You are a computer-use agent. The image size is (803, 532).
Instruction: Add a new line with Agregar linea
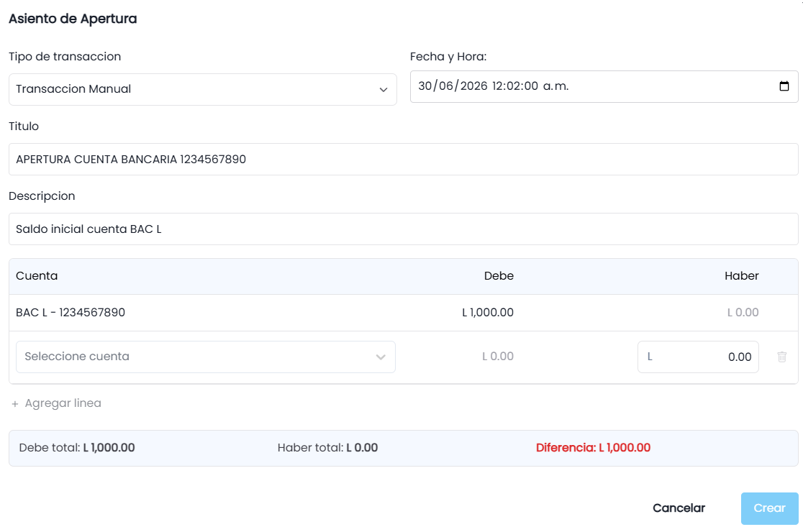click(x=56, y=403)
